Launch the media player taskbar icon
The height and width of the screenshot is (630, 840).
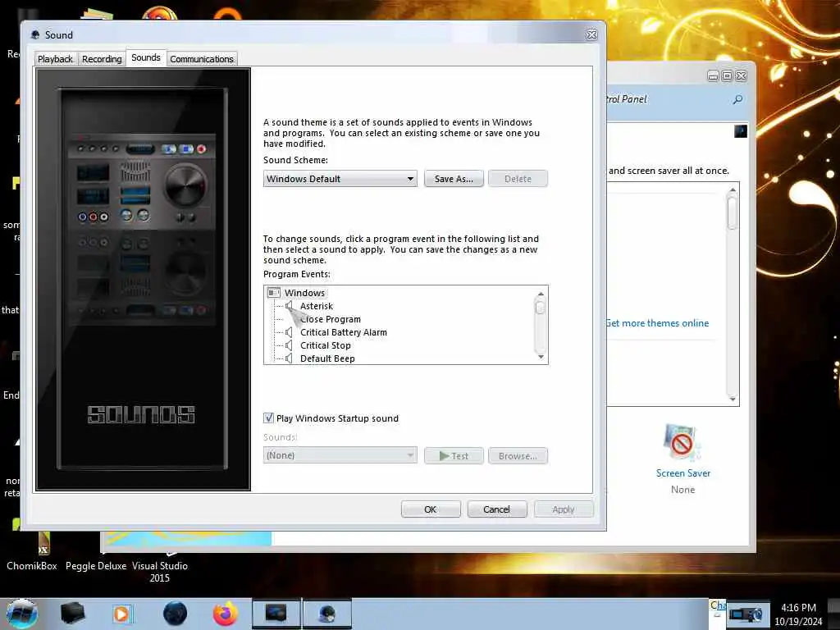[x=121, y=614]
